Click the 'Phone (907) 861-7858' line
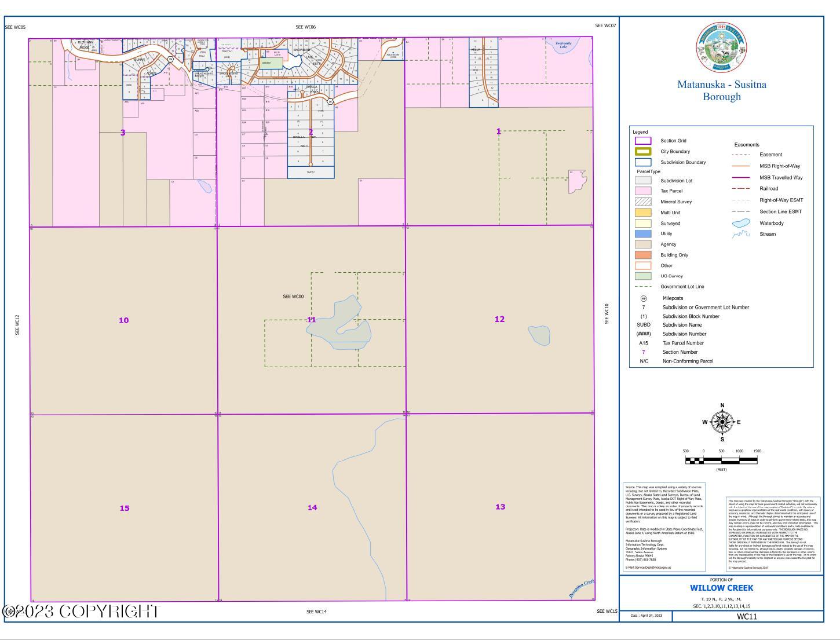The image size is (840, 640). pyautogui.click(x=641, y=559)
